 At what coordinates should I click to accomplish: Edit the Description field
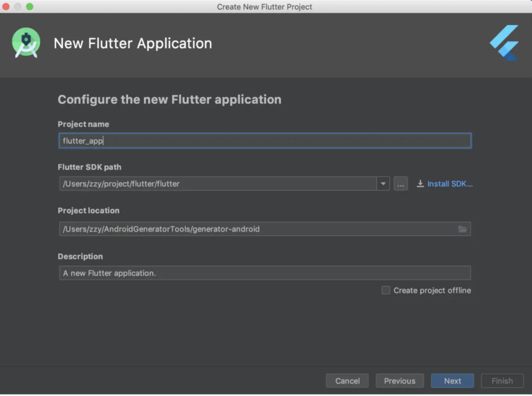coord(265,273)
